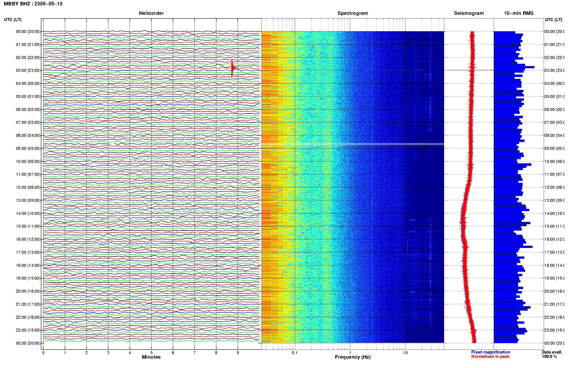Click the 'Helicorder' panel heading

point(151,13)
